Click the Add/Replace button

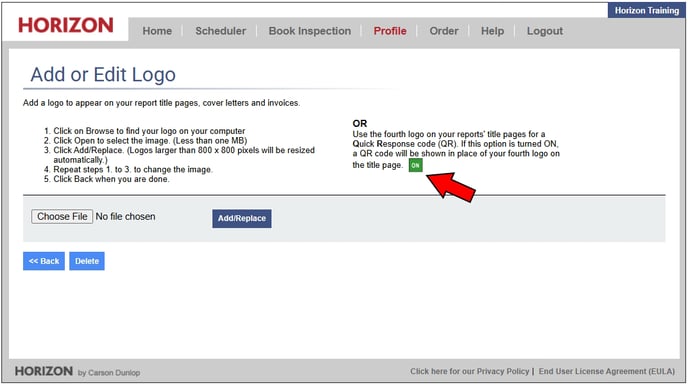[x=242, y=218]
